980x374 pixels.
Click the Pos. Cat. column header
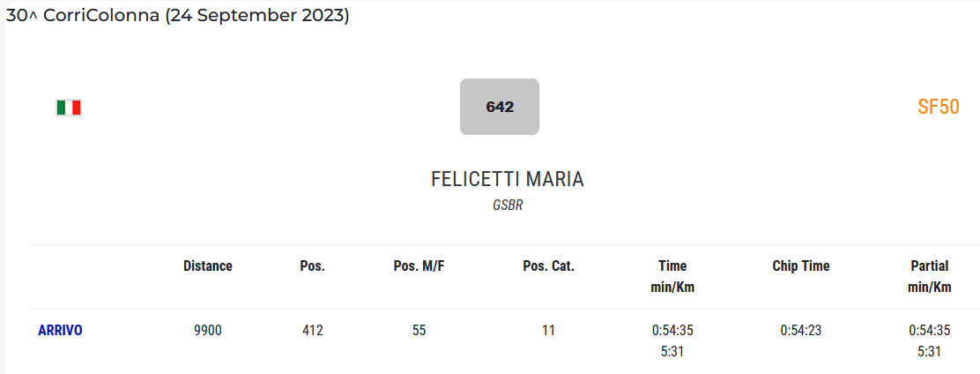548,266
